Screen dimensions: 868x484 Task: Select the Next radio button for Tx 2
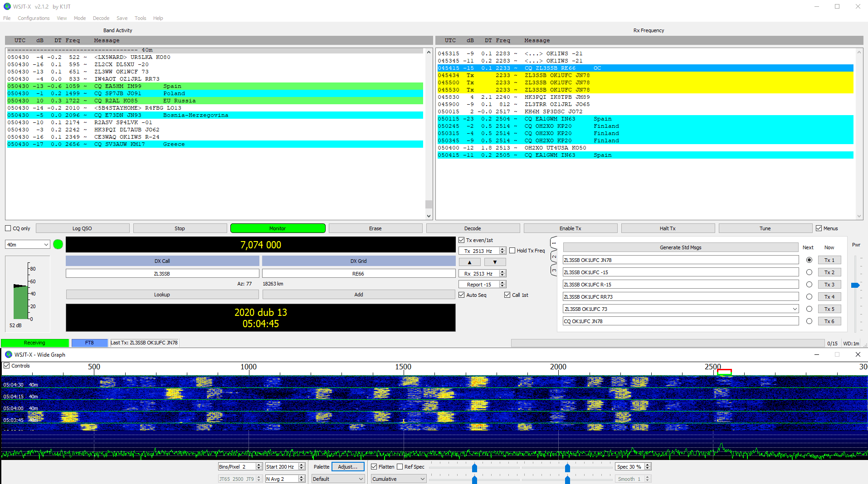(x=809, y=272)
